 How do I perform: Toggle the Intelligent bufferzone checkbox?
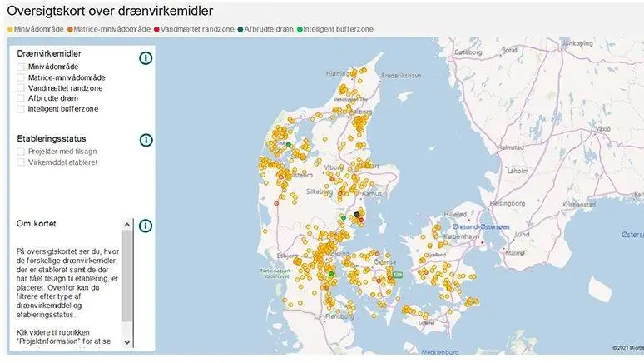(21, 109)
